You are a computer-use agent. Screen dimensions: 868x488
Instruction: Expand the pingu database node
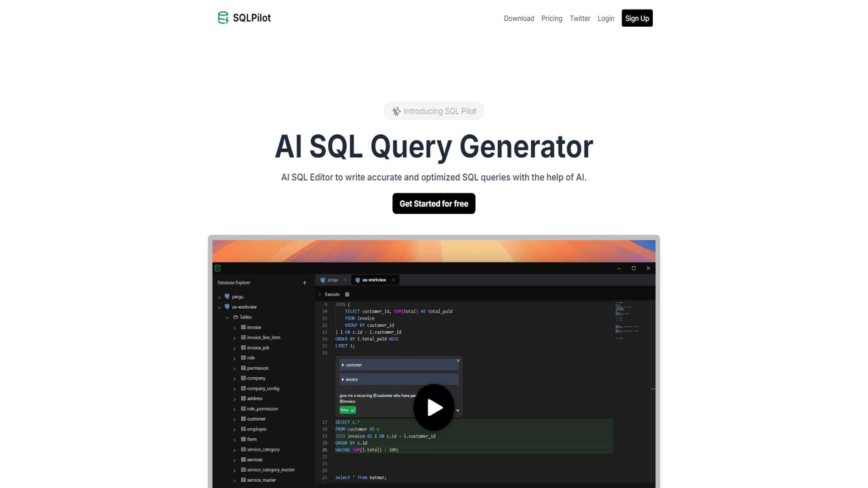coord(219,297)
